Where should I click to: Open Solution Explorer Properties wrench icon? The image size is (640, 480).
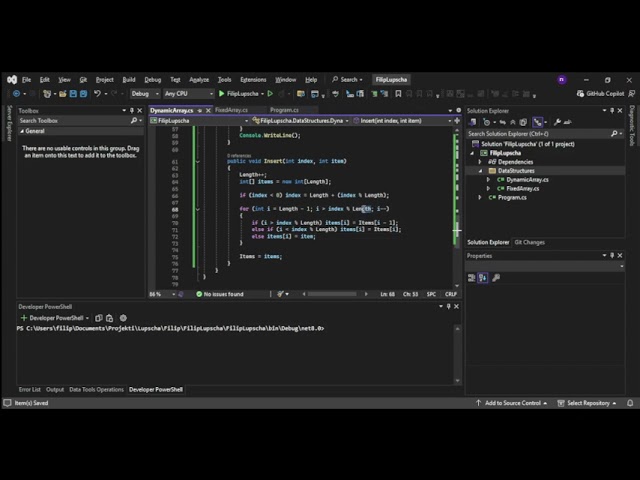[557, 122]
